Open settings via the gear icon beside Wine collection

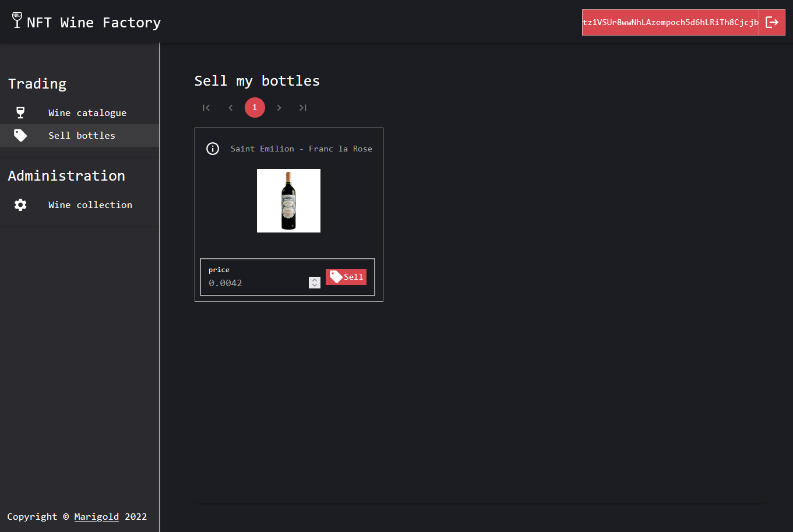(20, 205)
